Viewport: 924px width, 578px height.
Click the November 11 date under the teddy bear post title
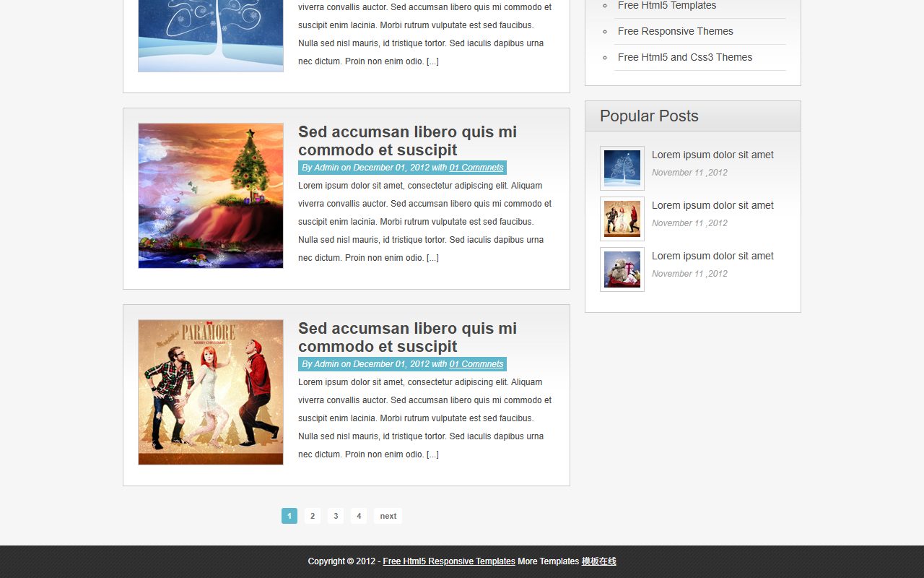(x=689, y=274)
